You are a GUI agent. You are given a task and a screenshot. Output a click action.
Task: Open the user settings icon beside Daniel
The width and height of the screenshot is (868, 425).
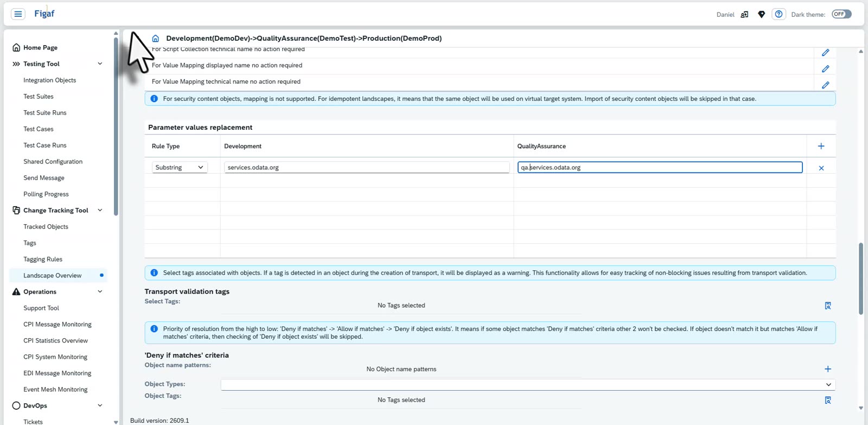point(744,15)
